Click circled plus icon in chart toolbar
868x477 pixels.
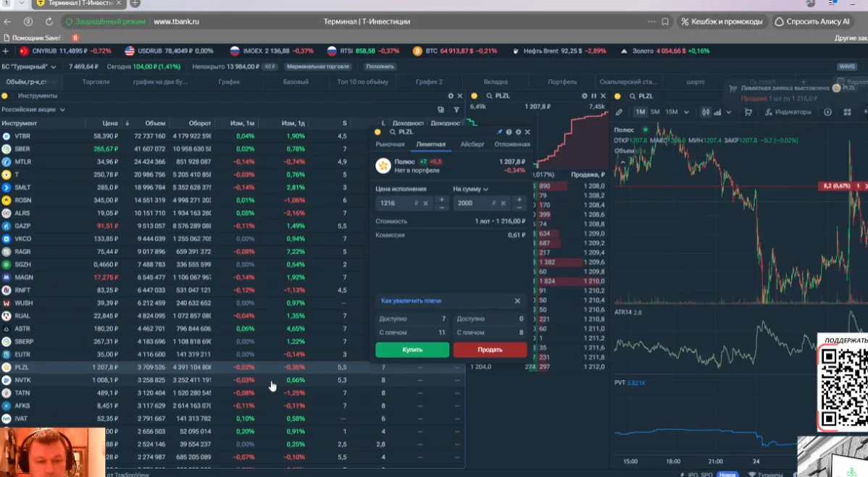827,112
